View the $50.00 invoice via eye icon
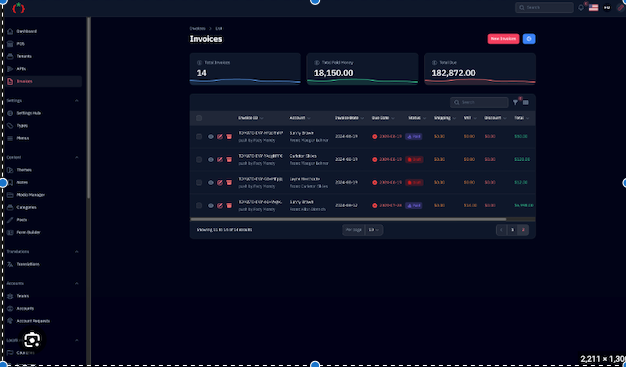The image size is (626, 367). pyautogui.click(x=211, y=137)
